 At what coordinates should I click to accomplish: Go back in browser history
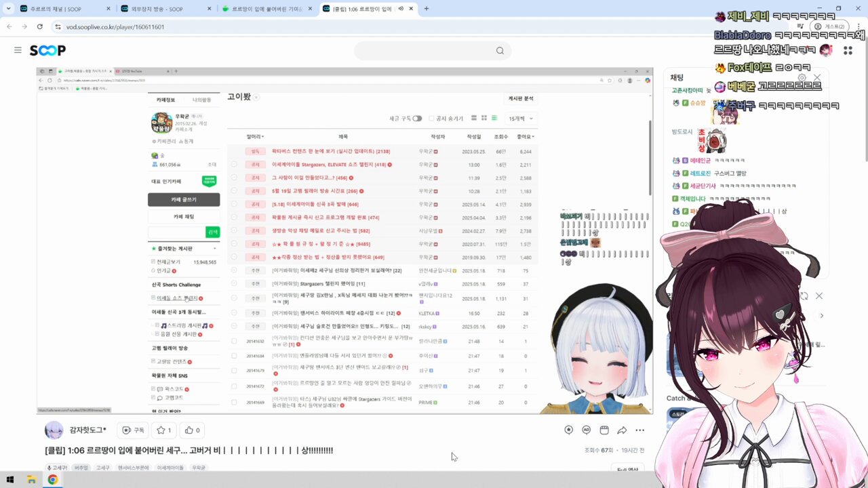pyautogui.click(x=9, y=26)
